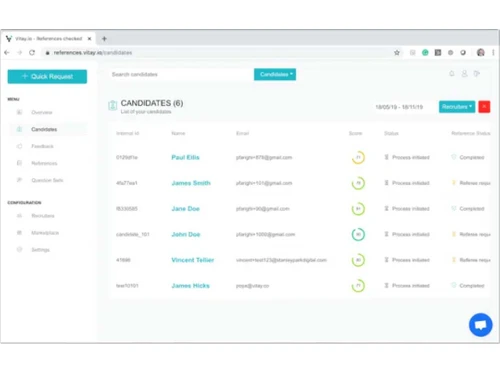Select Candidates in the sidebar menu
This screenshot has height=375, width=500.
point(44,129)
